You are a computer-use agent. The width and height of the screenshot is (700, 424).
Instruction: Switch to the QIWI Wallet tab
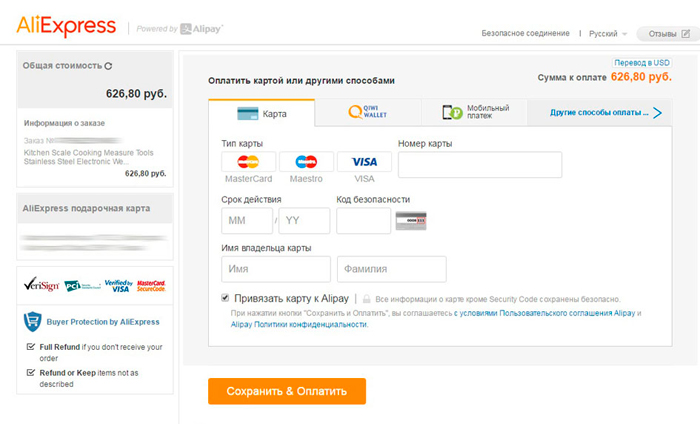coord(368,112)
